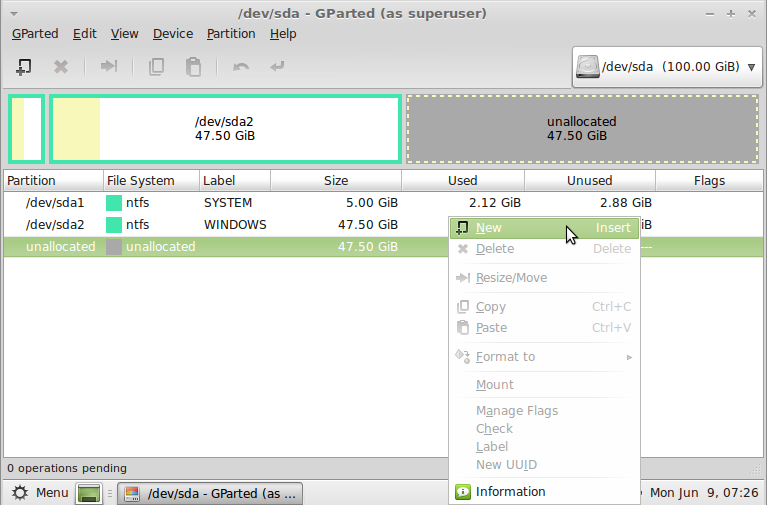The width and height of the screenshot is (767, 505).
Task: Click the WINDOWS label cell
Action: [x=235, y=225]
